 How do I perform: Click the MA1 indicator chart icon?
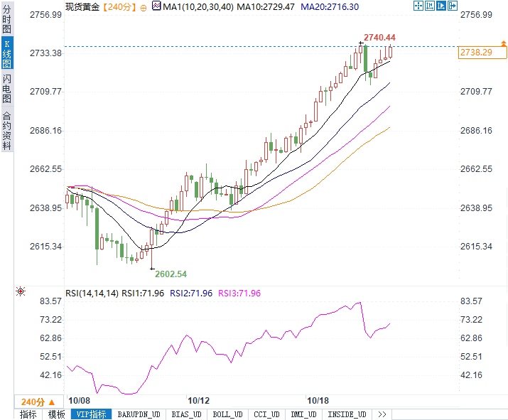coord(156,6)
